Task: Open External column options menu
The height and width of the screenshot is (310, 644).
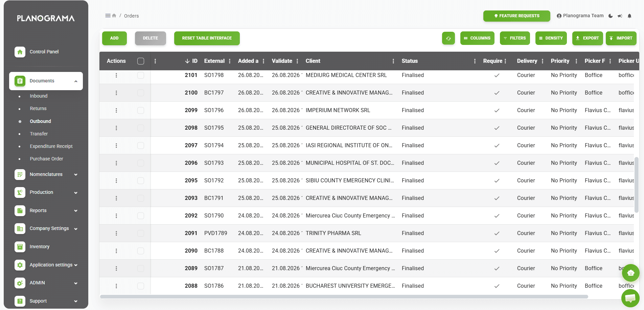Action: click(x=230, y=61)
